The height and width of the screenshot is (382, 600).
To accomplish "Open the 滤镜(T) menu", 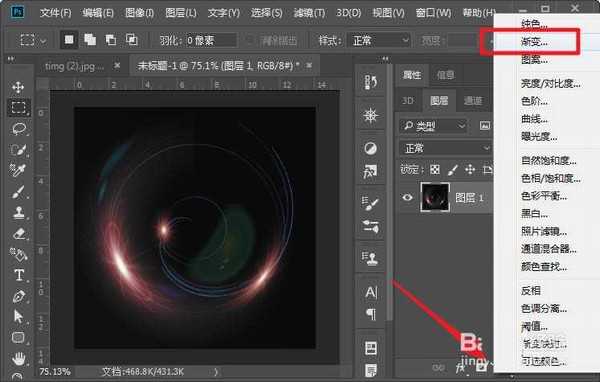I will 309,13.
